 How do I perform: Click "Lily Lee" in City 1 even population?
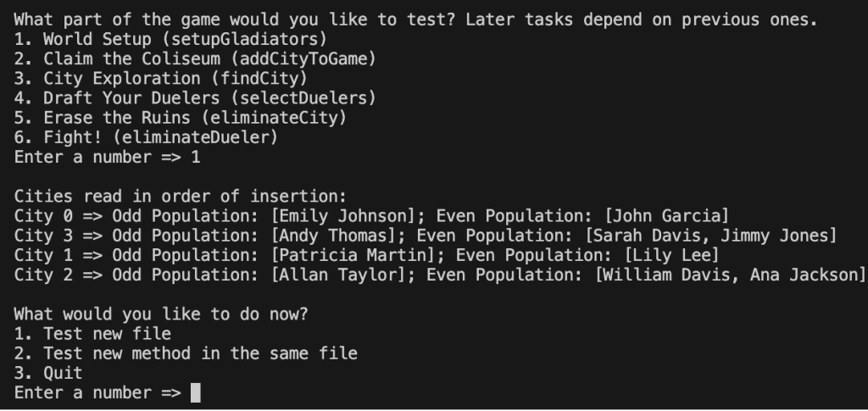tap(670, 254)
